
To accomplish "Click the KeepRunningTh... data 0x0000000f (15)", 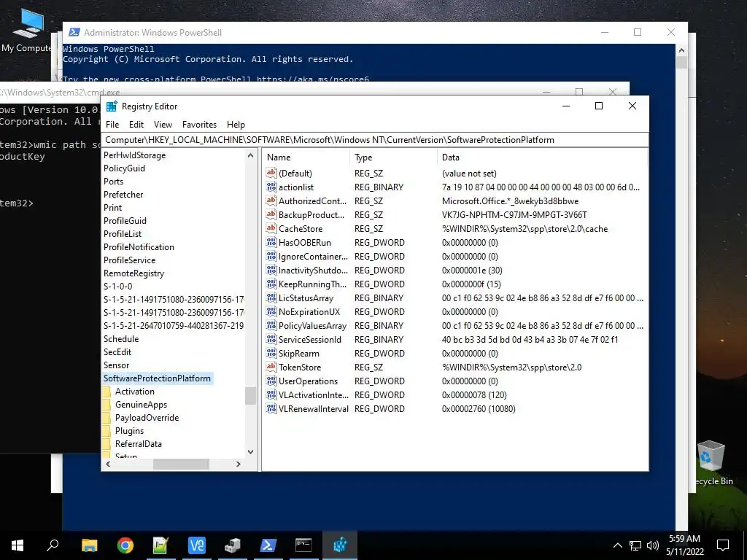I will pos(471,284).
